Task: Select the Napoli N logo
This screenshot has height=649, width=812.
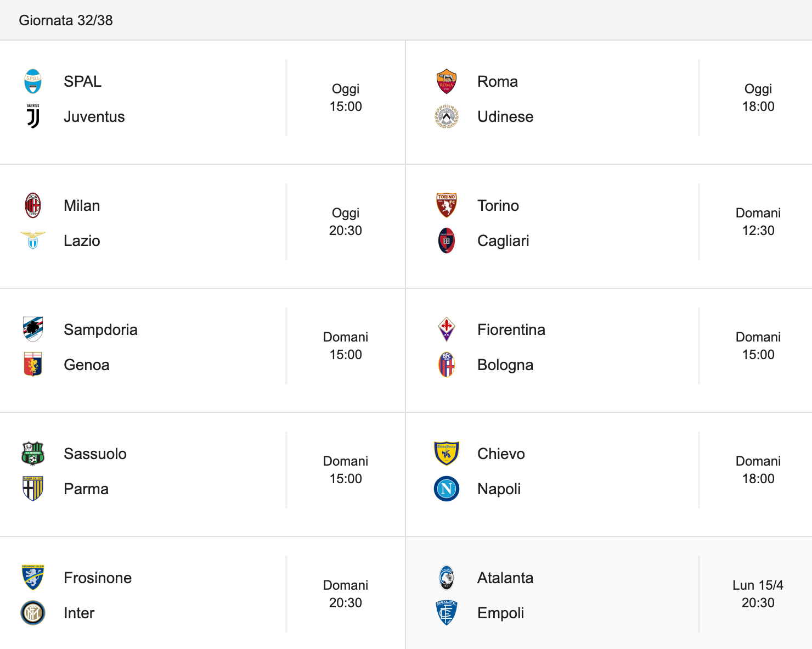Action: (447, 489)
